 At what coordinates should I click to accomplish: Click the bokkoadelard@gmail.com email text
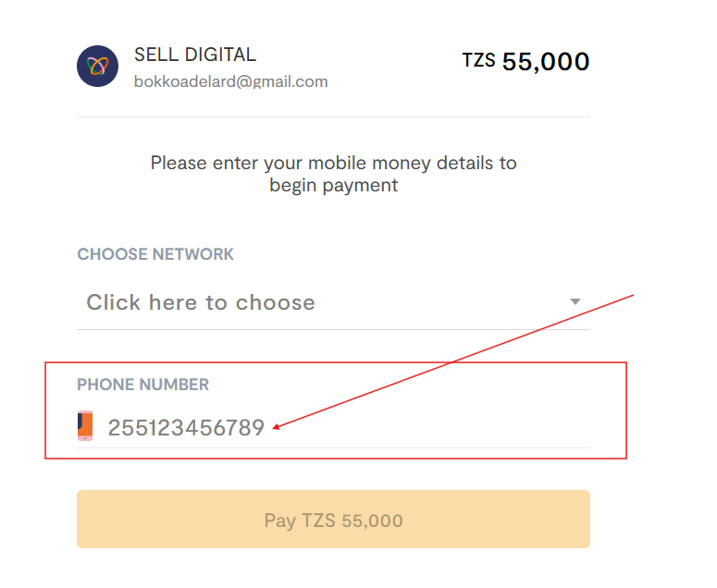[x=230, y=81]
